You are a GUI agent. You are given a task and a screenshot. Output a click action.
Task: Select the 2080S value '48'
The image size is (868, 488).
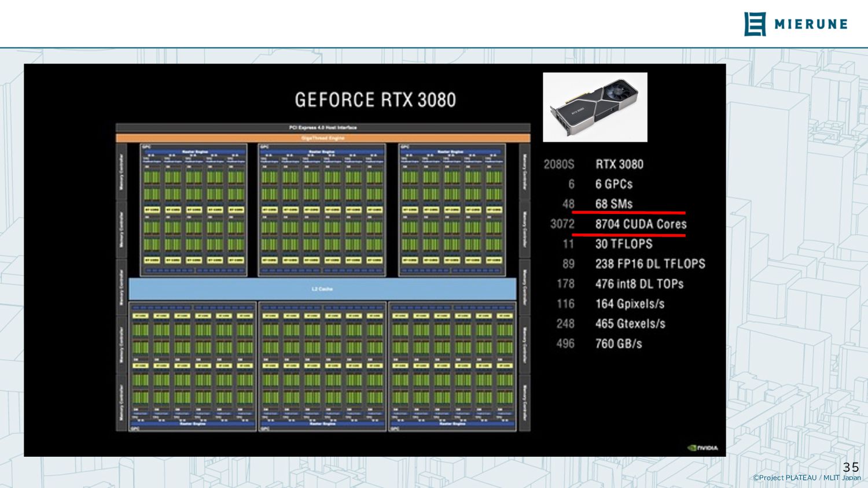pos(568,204)
